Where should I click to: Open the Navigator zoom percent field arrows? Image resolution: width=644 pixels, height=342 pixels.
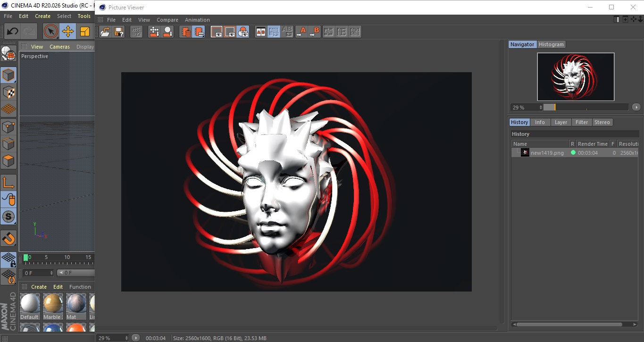tap(541, 108)
